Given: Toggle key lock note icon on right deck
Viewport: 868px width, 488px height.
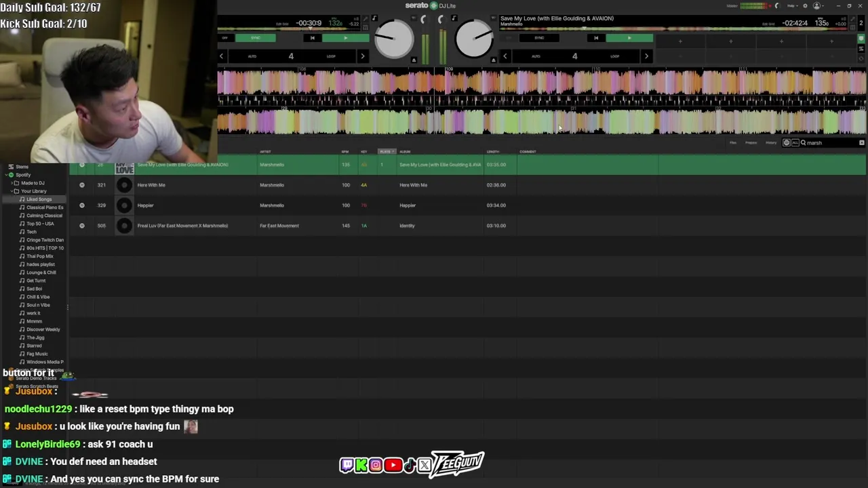Looking at the screenshot, I should point(454,18).
